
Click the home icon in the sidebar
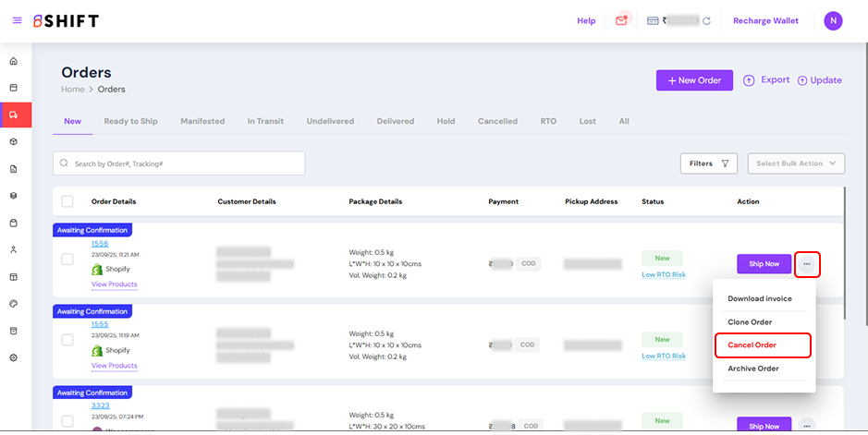tap(13, 62)
